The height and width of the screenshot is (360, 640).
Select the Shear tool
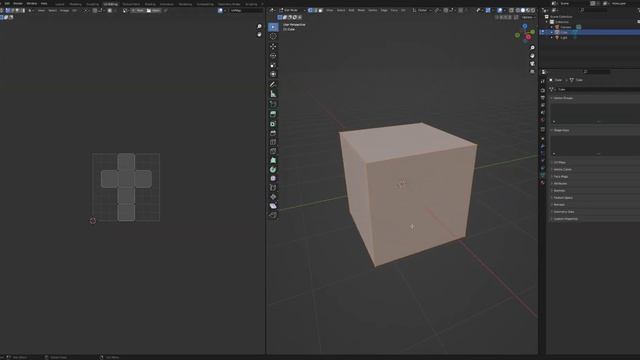pyautogui.click(x=273, y=206)
